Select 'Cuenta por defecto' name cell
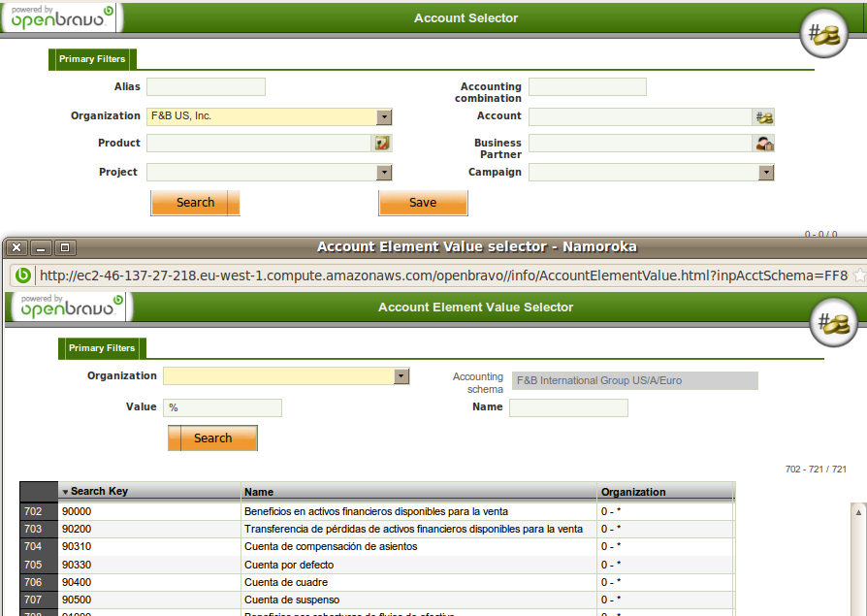 tap(419, 565)
